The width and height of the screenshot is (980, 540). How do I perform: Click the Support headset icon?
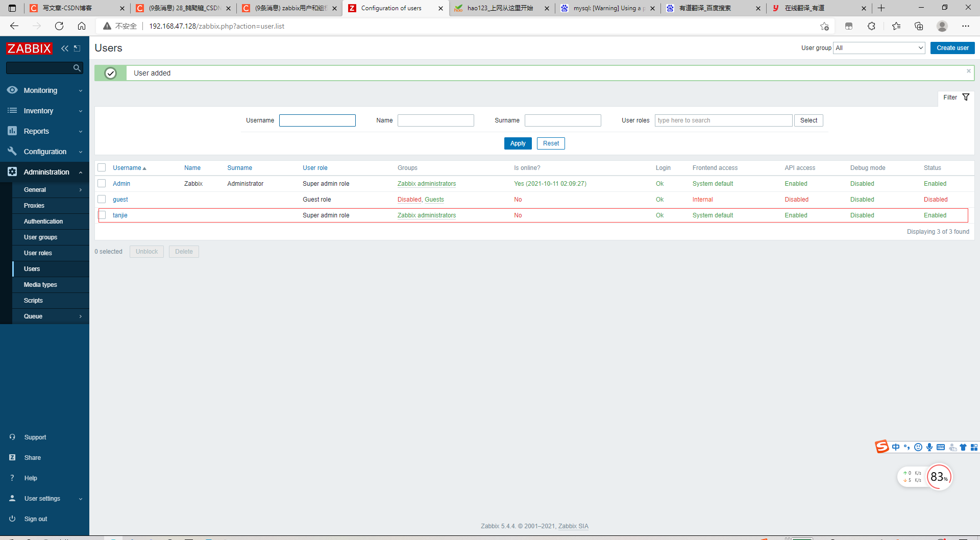point(12,437)
